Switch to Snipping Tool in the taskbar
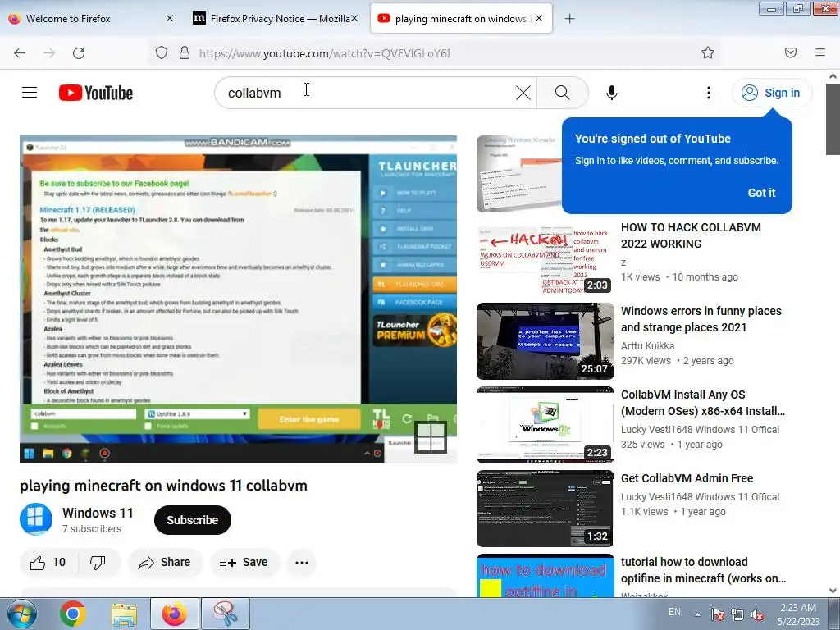The image size is (840, 630). tap(225, 614)
